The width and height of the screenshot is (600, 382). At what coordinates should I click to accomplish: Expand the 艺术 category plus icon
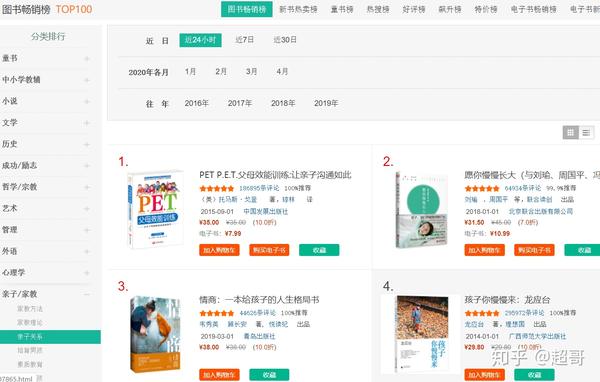point(87,209)
